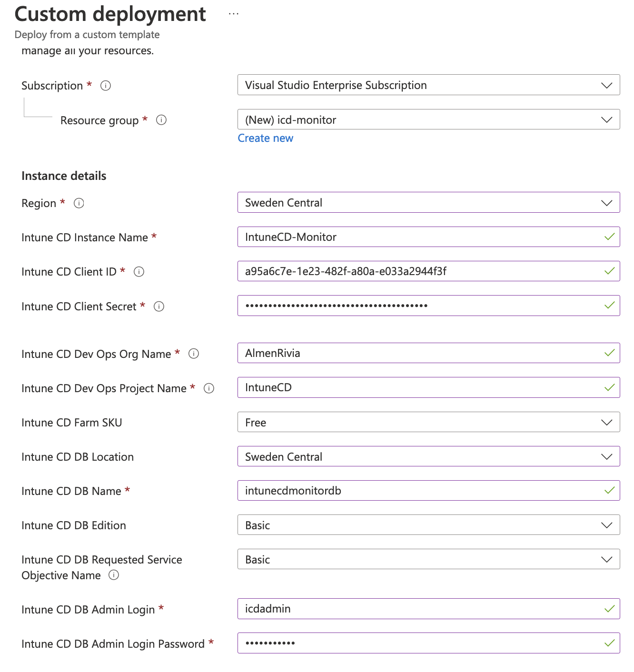Click the info icon next to Subscription
The image size is (634, 672).
click(106, 86)
